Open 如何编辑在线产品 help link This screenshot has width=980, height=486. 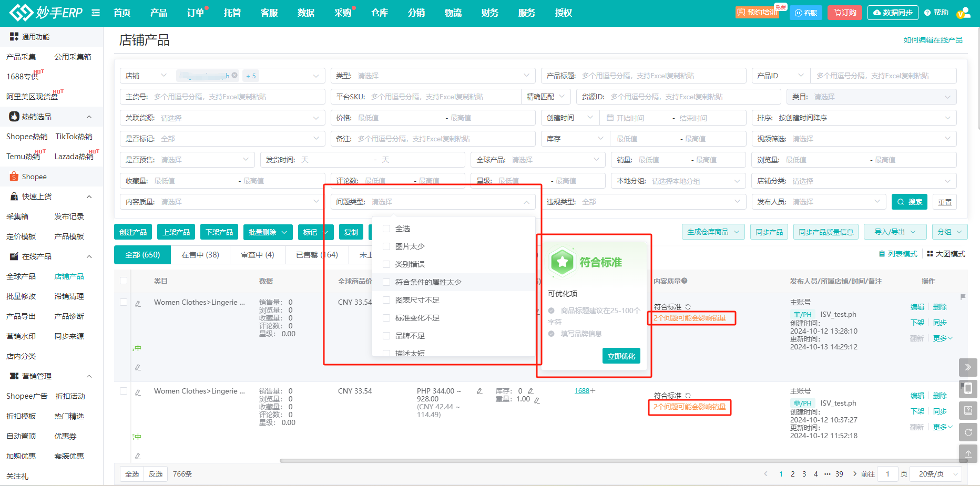tap(933, 40)
